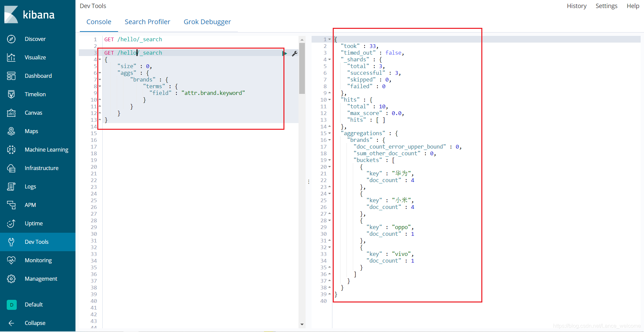Click the Kibana logo icon
The width and height of the screenshot is (644, 332).
coord(11,14)
